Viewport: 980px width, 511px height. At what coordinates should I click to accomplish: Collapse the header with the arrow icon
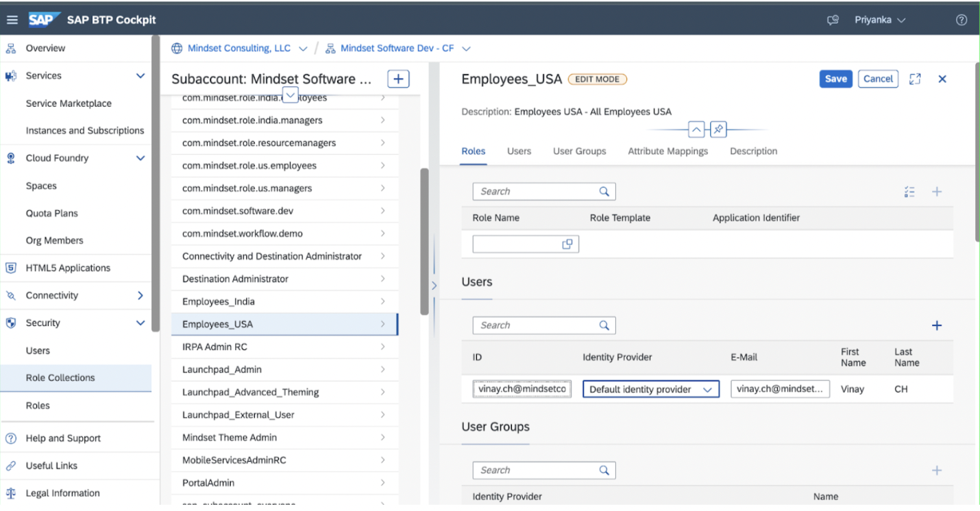point(696,129)
